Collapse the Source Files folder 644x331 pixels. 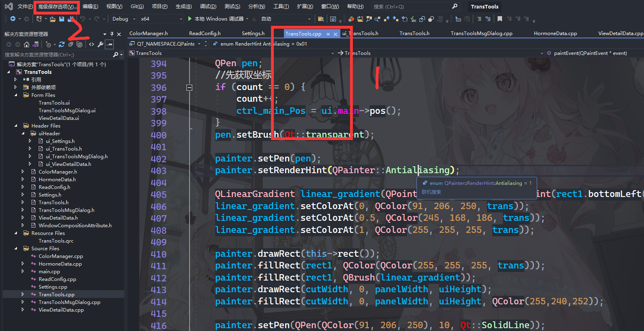coord(16,249)
